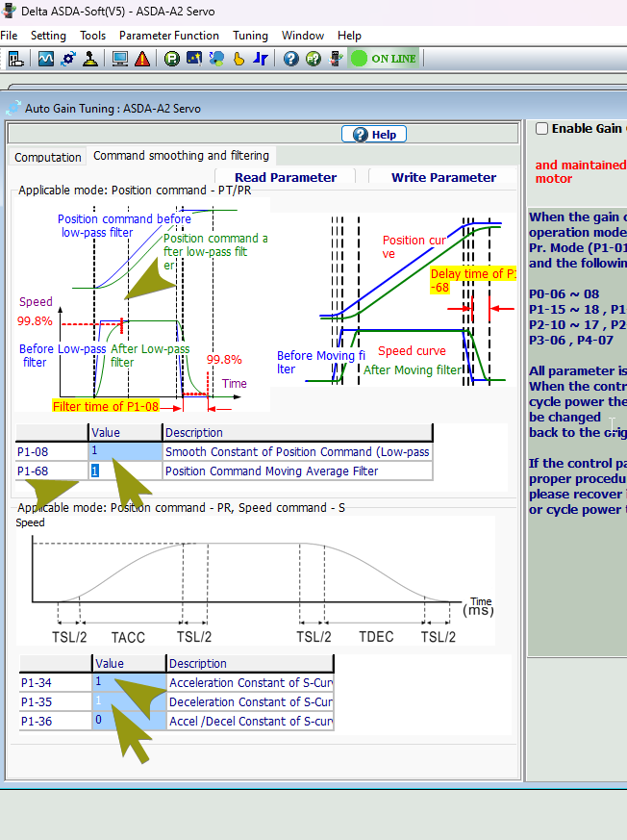Viewport: 627px width, 840px height.
Task: Select the P1-36 value cell
Action: point(129,721)
